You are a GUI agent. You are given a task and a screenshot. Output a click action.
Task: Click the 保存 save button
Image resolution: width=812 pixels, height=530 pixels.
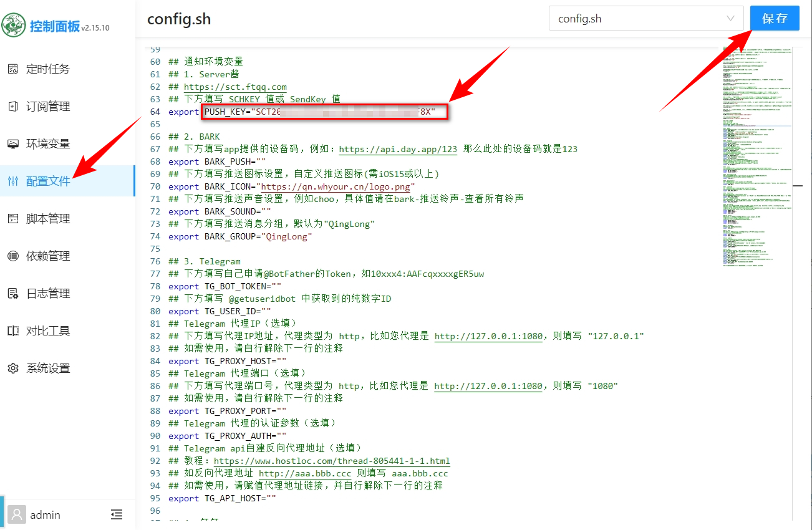click(775, 19)
